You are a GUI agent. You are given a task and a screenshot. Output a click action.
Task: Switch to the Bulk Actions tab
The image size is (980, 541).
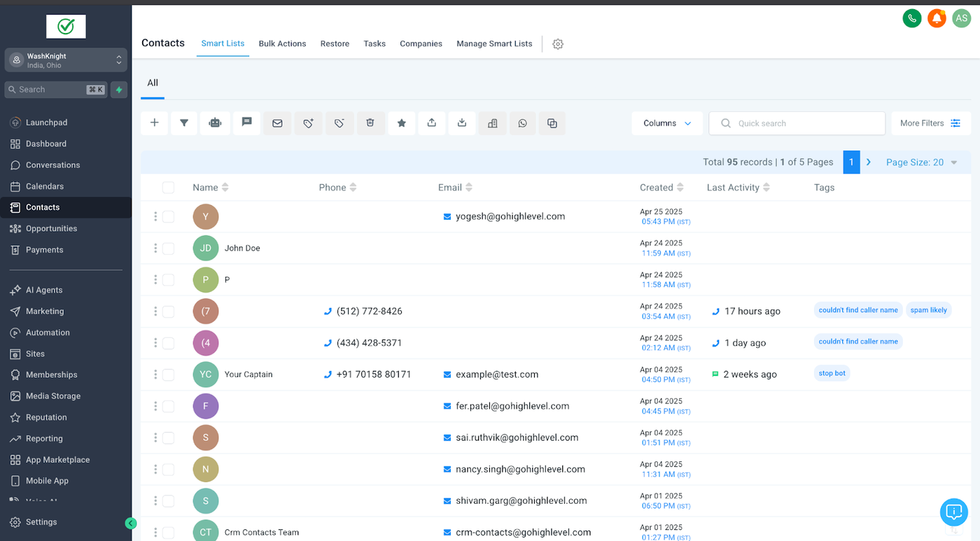point(282,43)
